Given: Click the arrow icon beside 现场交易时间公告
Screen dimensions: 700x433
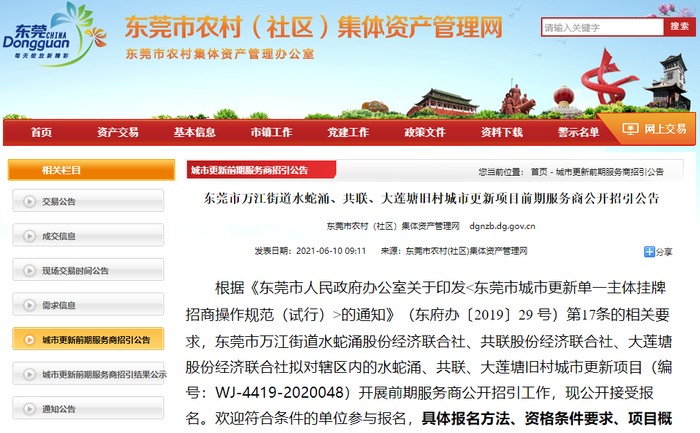Looking at the screenshot, I should point(29,271).
